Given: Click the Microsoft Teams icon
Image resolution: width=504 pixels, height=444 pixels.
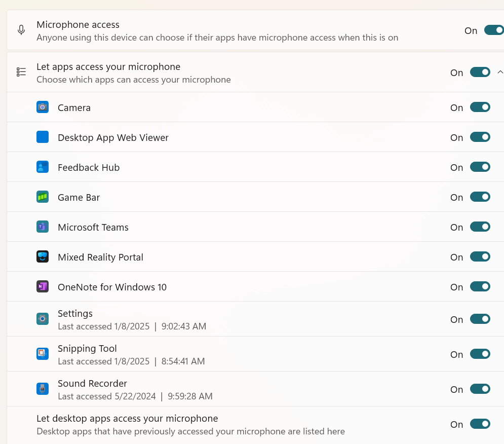Looking at the screenshot, I should pos(43,227).
